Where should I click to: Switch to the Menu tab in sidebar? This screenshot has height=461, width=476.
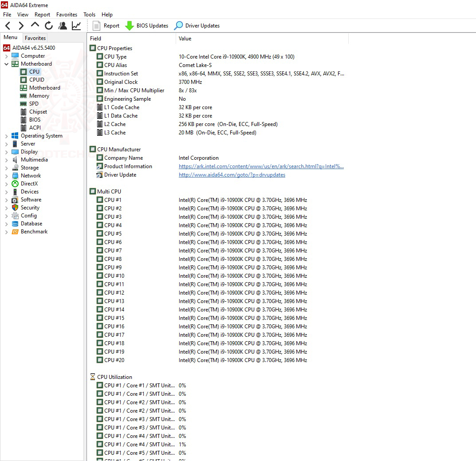coord(11,37)
